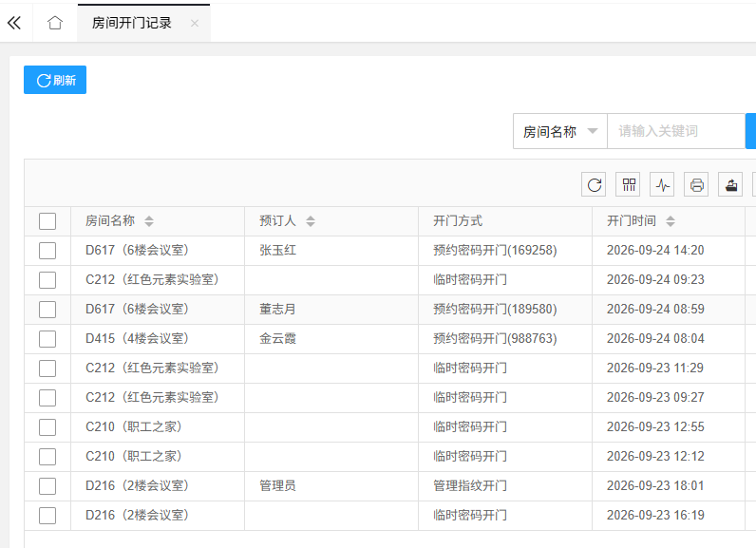Select the name 金云霞
Viewport: 756px width, 548px height.
(277, 338)
